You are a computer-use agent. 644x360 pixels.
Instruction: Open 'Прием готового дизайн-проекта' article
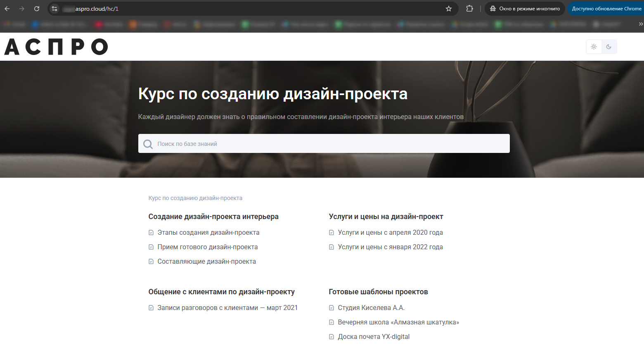[207, 247]
